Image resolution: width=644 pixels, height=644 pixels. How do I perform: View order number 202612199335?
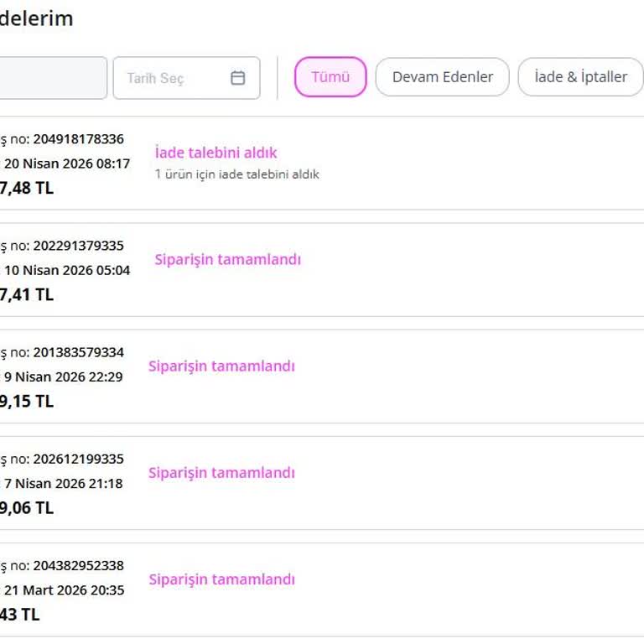(78, 459)
